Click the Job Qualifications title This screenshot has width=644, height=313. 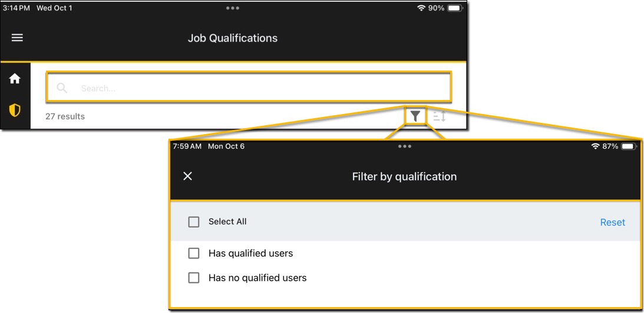[x=233, y=38]
